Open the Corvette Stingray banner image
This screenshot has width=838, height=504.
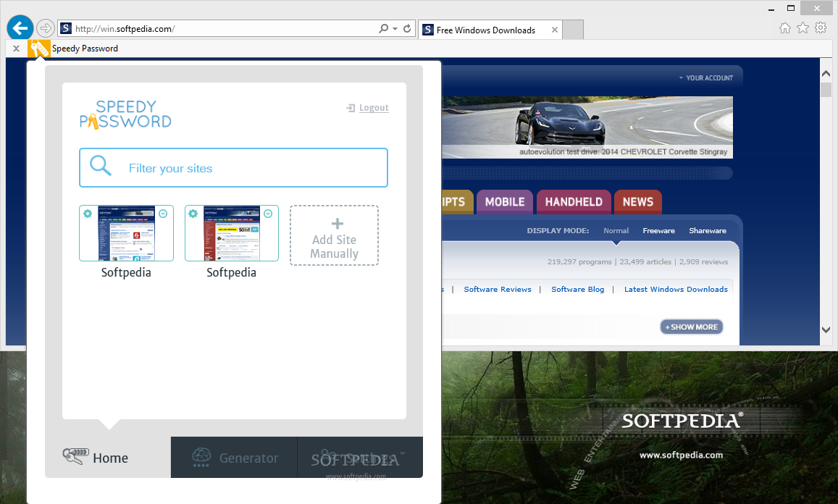click(x=587, y=127)
